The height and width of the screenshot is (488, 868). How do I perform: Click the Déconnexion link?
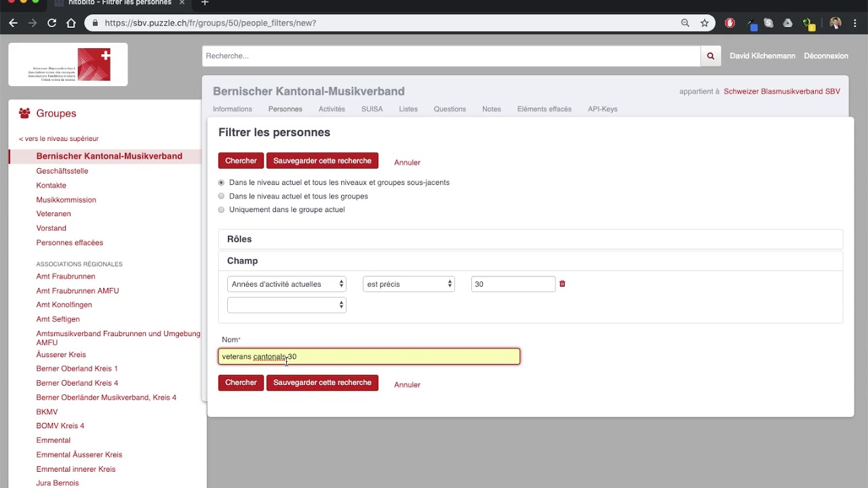coord(826,56)
